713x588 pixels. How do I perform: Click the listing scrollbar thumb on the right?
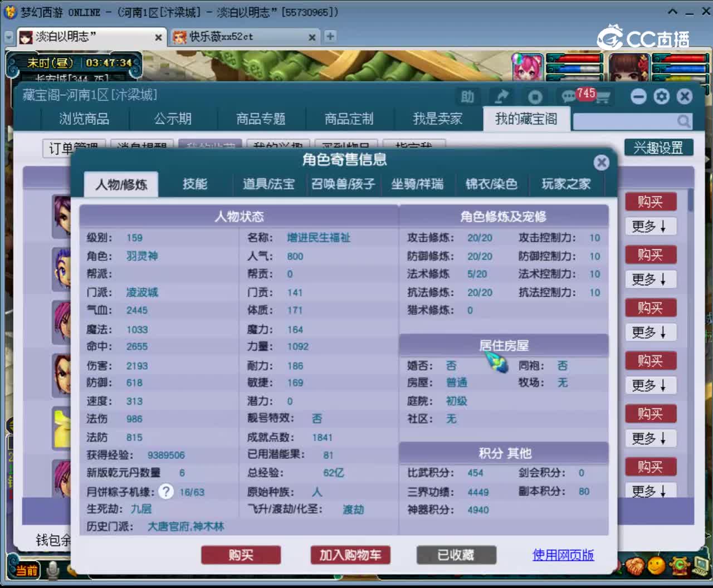(691, 199)
